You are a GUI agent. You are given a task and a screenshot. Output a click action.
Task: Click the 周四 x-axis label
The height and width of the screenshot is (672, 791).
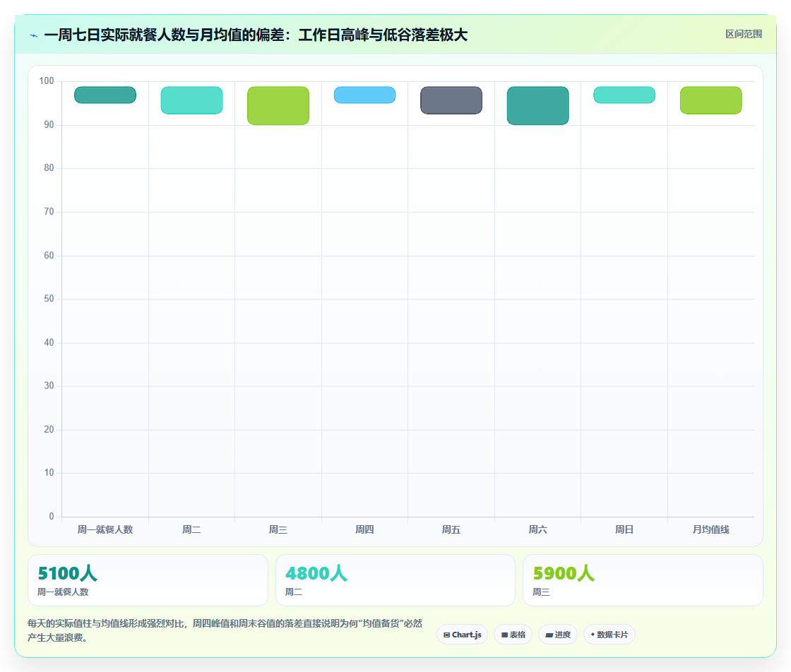[364, 529]
